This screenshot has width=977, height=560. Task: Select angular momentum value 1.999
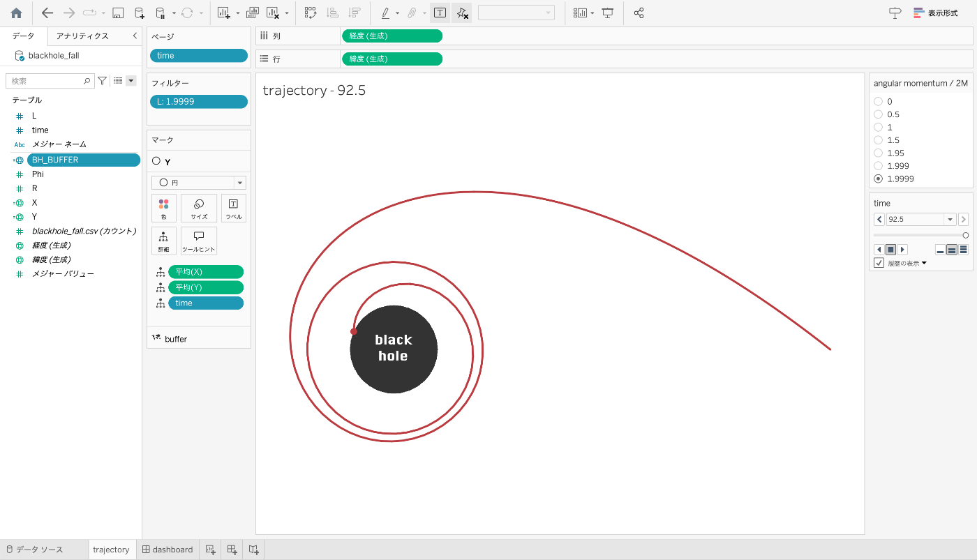pyautogui.click(x=879, y=166)
